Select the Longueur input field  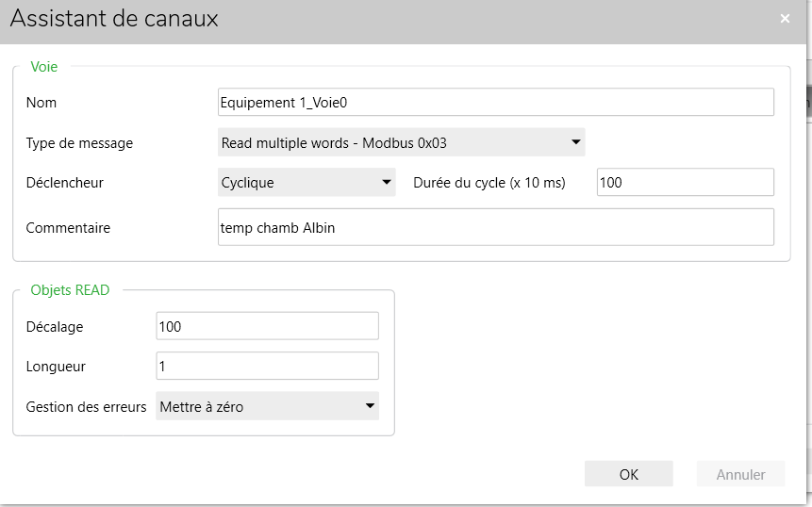pyautogui.click(x=267, y=366)
